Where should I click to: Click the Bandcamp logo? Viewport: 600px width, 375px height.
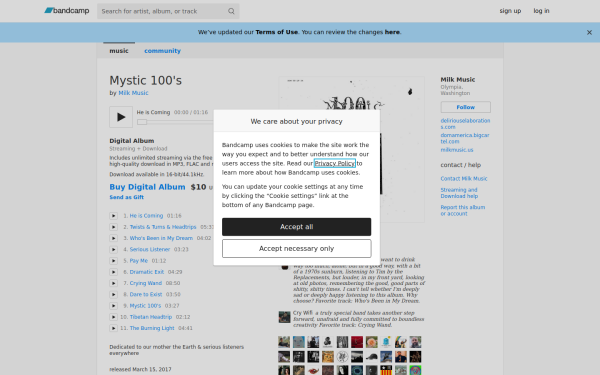point(67,11)
